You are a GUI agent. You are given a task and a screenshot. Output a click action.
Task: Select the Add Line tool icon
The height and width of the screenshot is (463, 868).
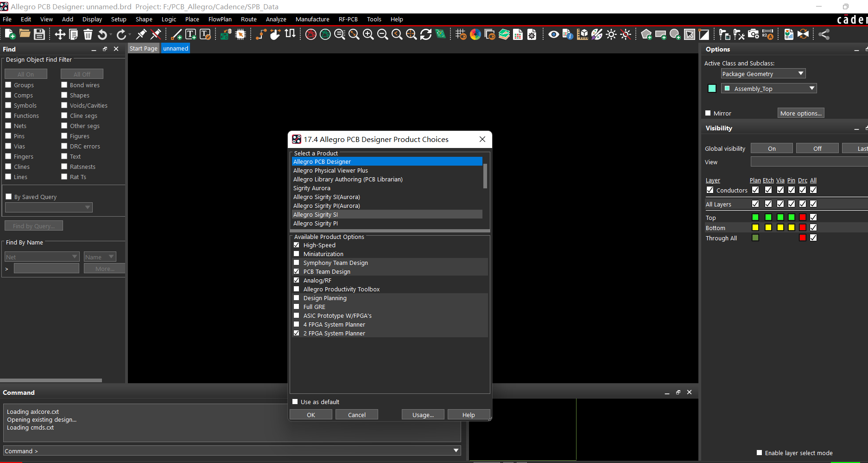(177, 34)
